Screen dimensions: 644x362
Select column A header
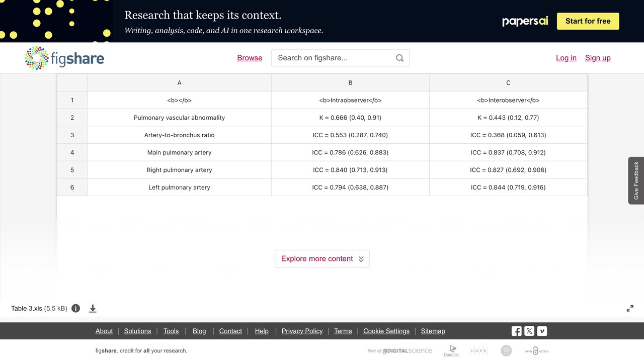click(179, 82)
